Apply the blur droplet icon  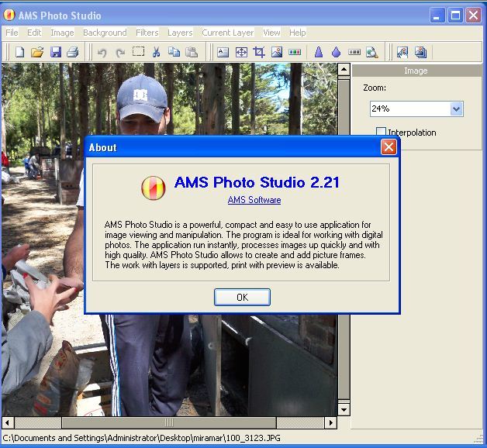[x=336, y=52]
